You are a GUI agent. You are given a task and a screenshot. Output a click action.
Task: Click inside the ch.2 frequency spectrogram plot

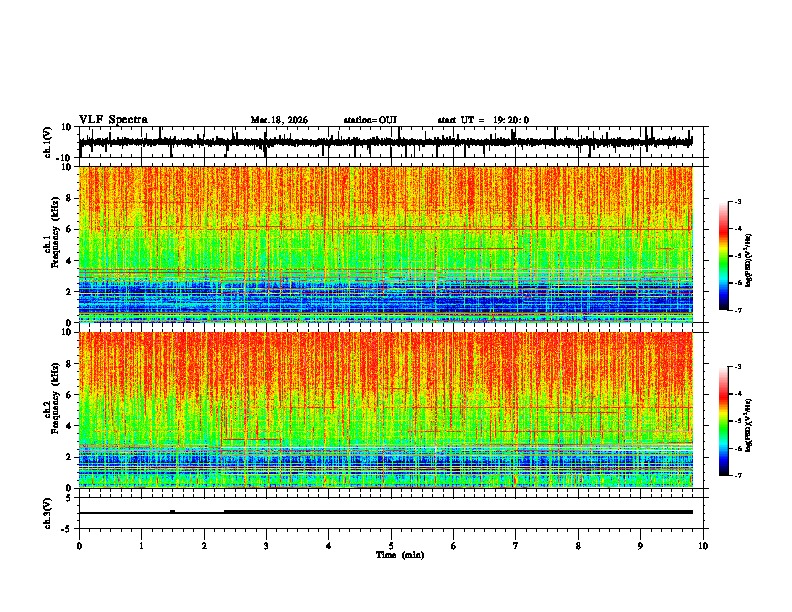pyautogui.click(x=386, y=410)
